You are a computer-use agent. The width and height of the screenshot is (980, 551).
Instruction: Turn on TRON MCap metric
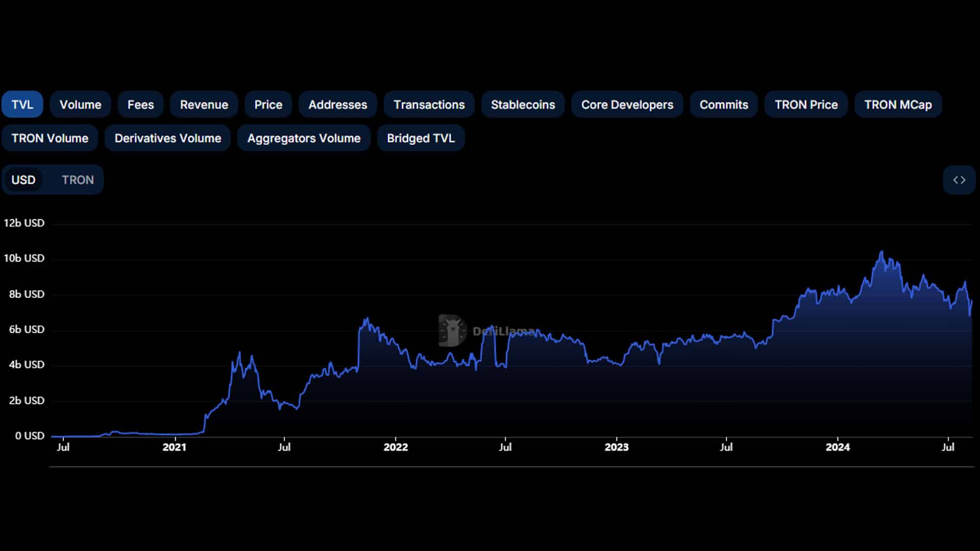coord(898,105)
